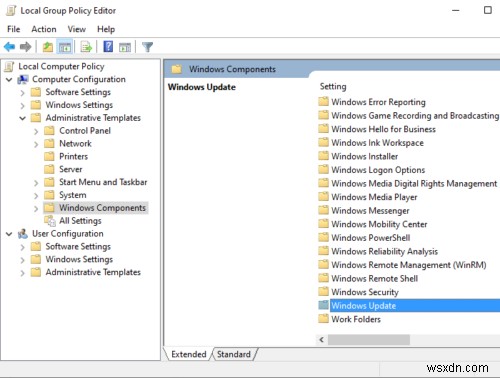
Task: Collapse Administrative Templates under Computer Configuration
Action: pyautogui.click(x=22, y=118)
